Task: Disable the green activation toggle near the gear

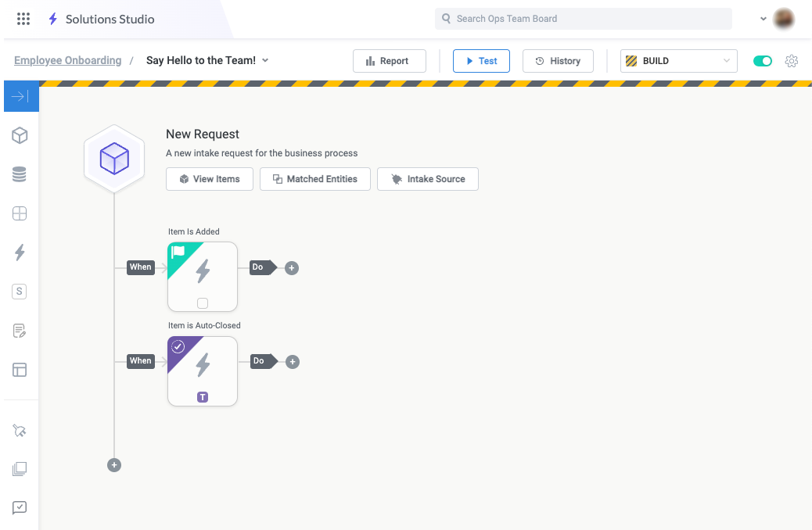Action: [x=762, y=60]
